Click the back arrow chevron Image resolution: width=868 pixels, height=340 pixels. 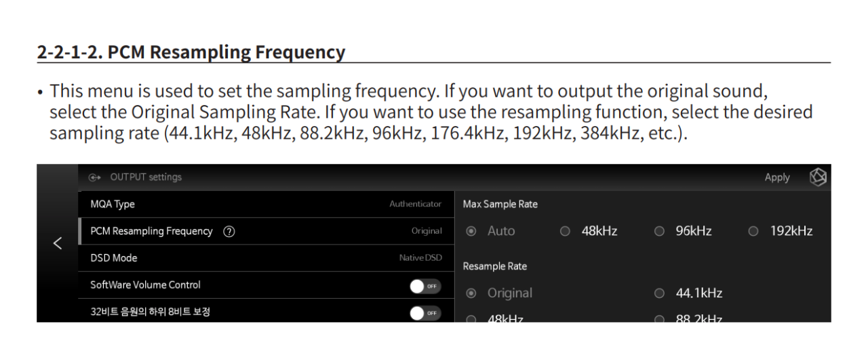click(58, 242)
